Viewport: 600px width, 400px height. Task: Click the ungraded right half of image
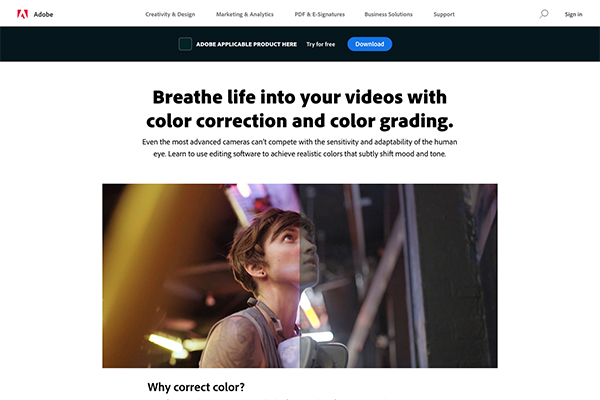coord(398,276)
